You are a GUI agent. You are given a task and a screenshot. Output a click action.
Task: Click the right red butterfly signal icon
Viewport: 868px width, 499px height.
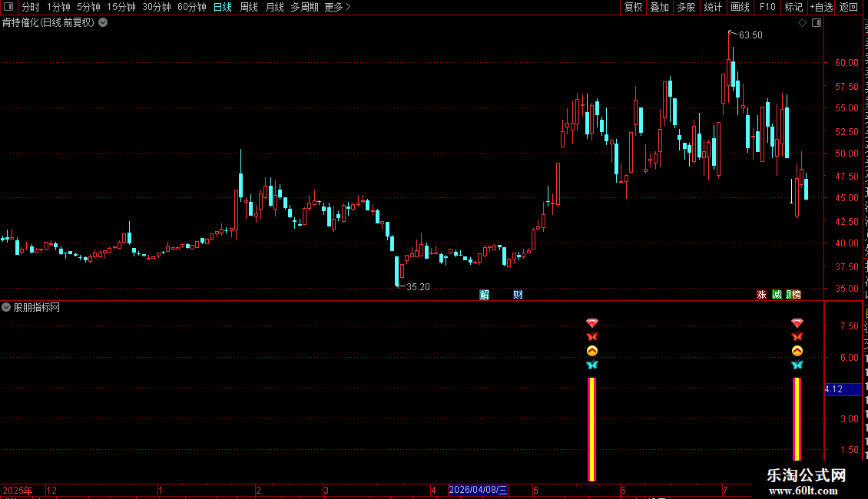pos(797,336)
